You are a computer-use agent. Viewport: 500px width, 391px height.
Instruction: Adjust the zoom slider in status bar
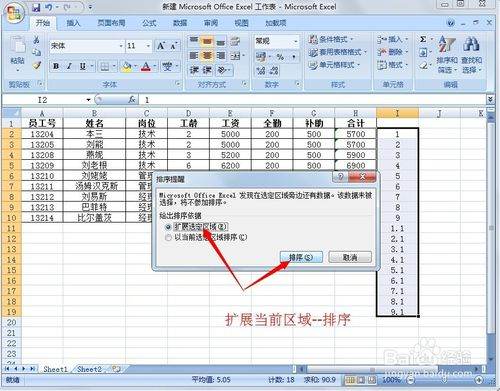(445, 380)
